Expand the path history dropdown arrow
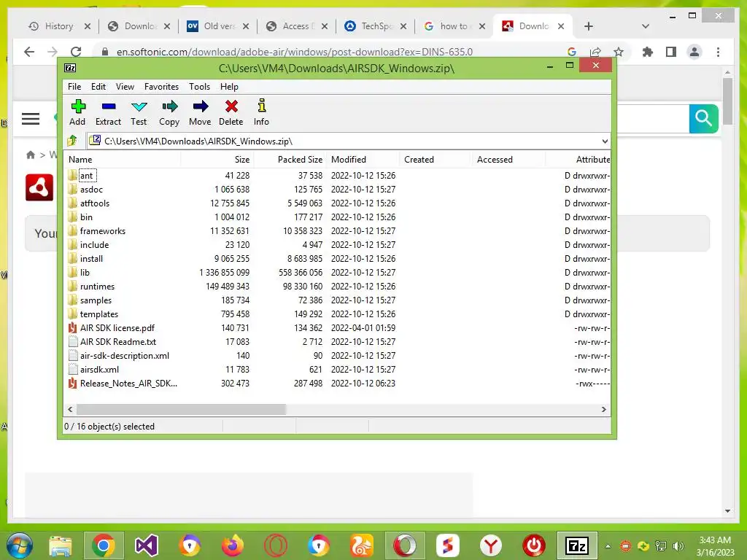The height and width of the screenshot is (560, 747). pos(605,141)
